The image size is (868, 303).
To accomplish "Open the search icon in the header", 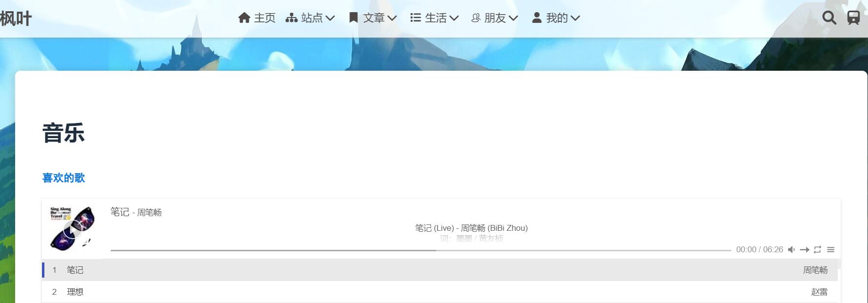I will (829, 18).
